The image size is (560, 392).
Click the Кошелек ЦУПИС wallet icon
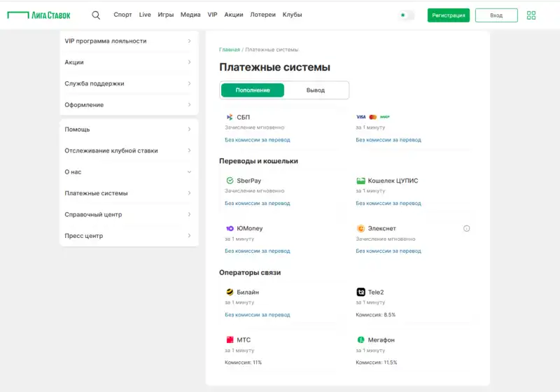[x=360, y=181]
